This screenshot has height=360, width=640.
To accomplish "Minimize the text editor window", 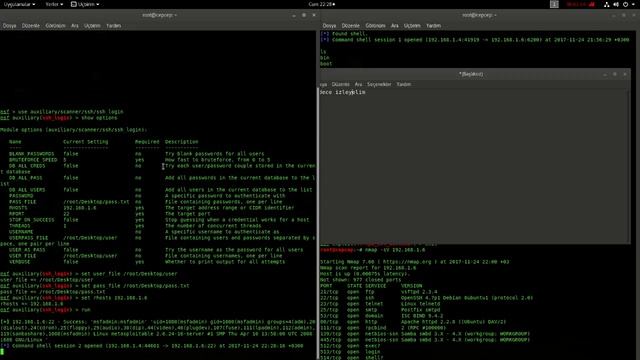I will point(605,74).
